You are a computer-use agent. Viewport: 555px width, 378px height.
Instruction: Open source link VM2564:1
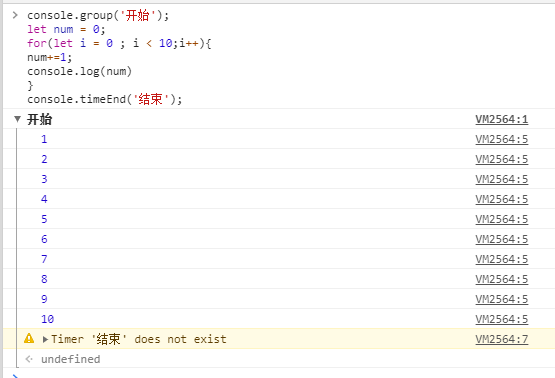click(502, 119)
